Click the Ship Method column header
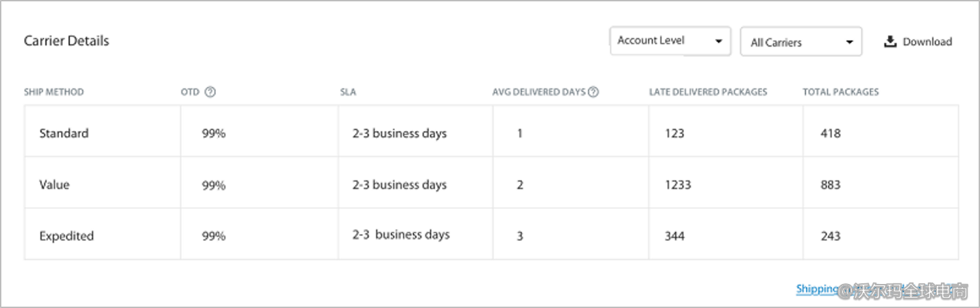The width and height of the screenshot is (980, 308). click(53, 92)
